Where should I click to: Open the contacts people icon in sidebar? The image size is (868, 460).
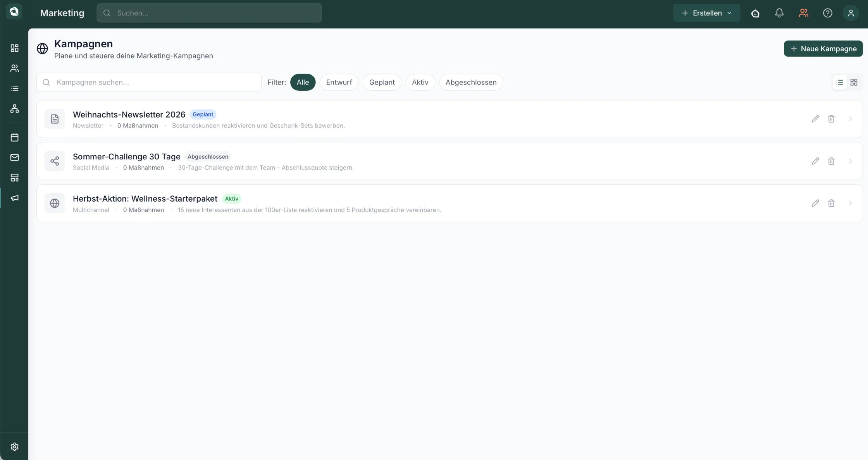[14, 68]
